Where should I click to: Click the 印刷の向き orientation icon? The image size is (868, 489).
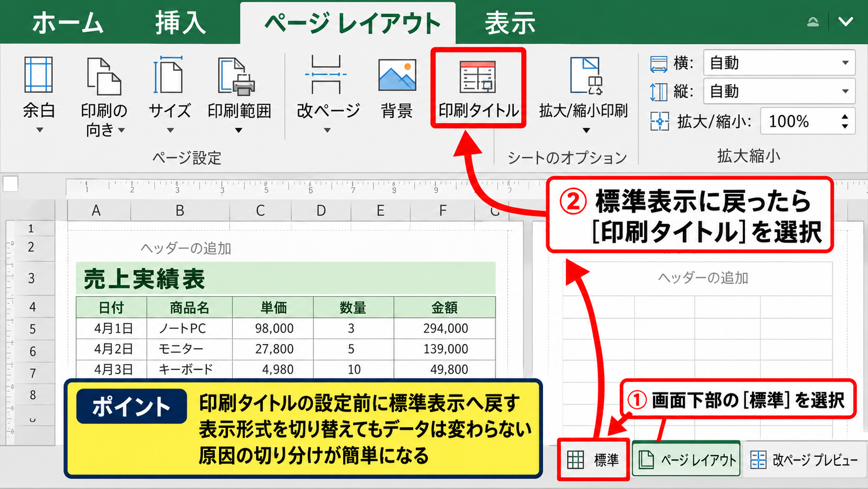(104, 76)
